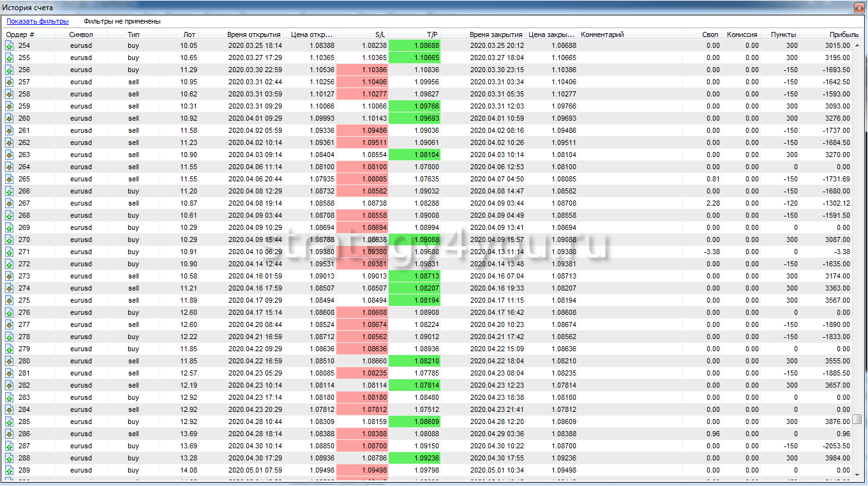Image resolution: width=868 pixels, height=486 pixels.
Task: Click the vertical scrollbar thumb
Action: (857, 420)
